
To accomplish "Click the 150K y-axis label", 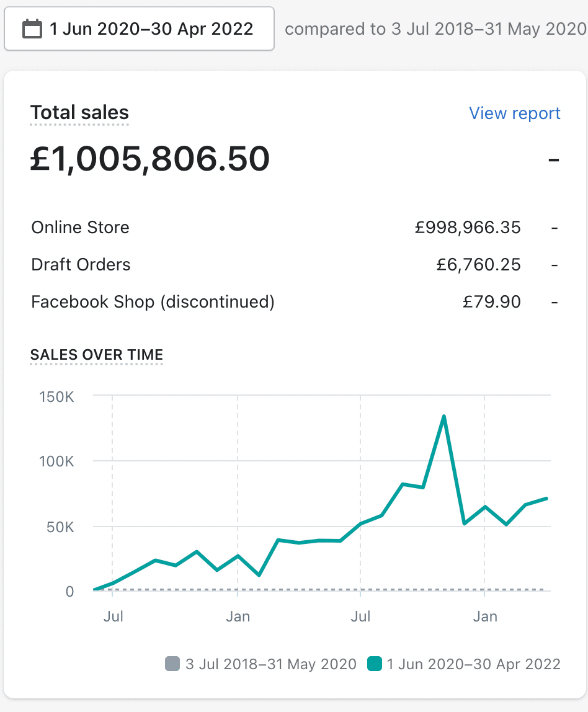I will pos(56,397).
